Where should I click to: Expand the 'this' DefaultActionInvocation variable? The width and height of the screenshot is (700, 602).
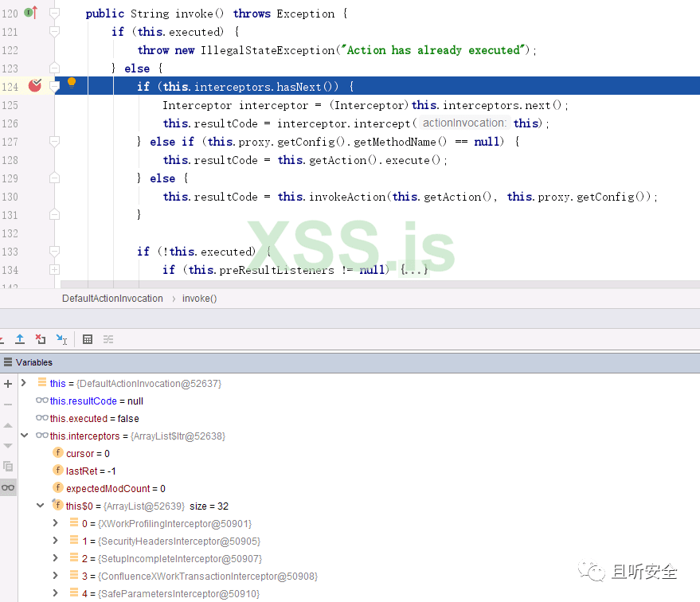click(24, 383)
